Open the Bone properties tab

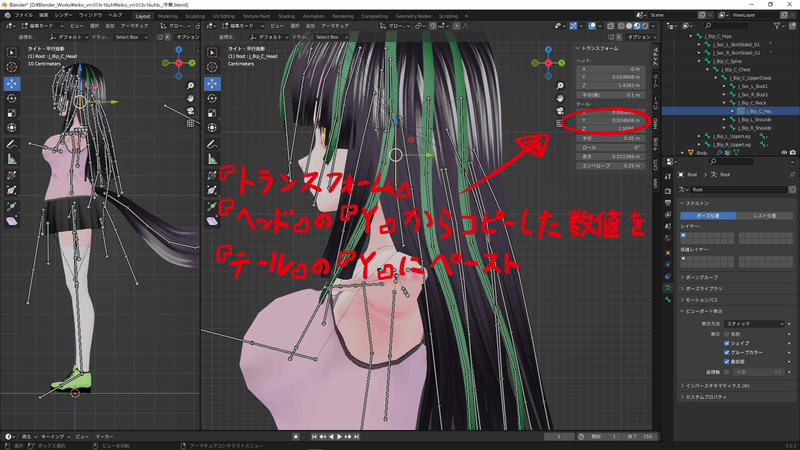(x=668, y=300)
